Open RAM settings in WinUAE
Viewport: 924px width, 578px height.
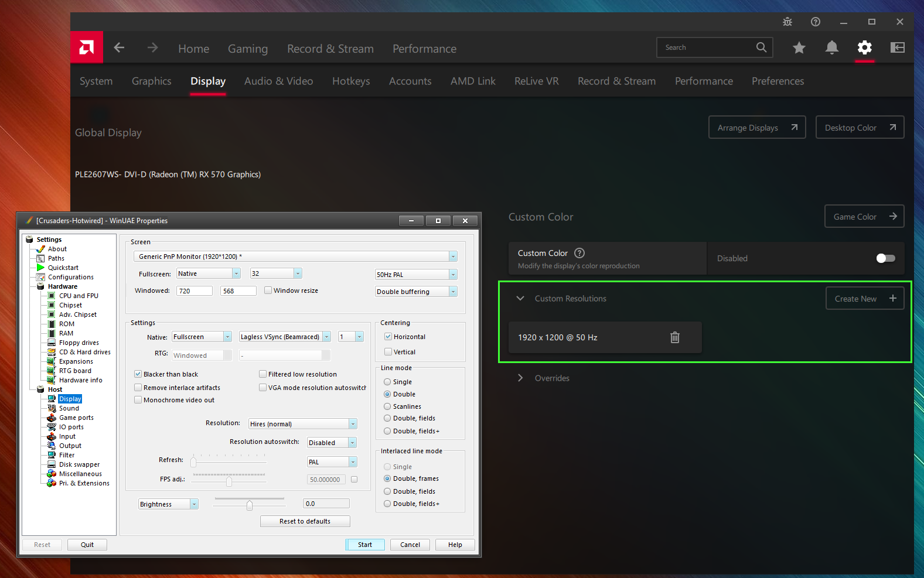click(66, 333)
